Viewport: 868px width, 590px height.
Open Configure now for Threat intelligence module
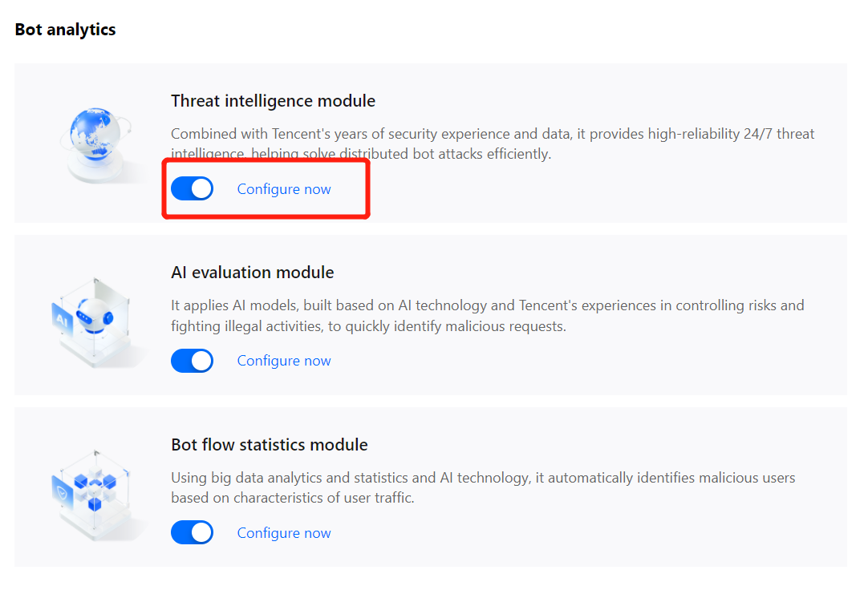[284, 189]
